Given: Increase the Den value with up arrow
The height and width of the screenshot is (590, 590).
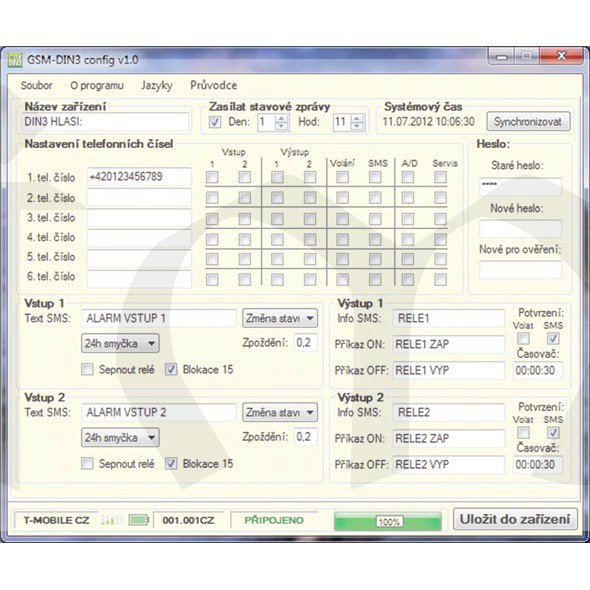Looking at the screenshot, I should coord(281,119).
